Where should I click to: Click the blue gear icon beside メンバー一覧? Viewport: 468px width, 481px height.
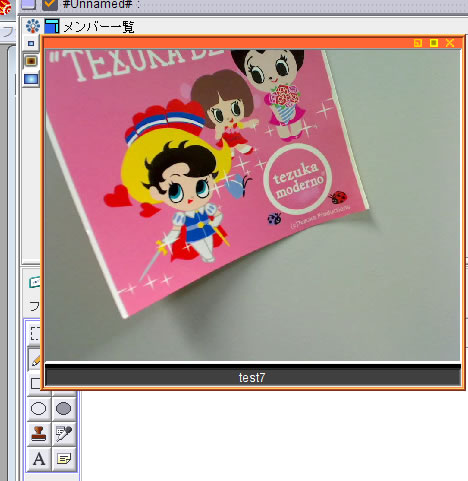coord(33,26)
